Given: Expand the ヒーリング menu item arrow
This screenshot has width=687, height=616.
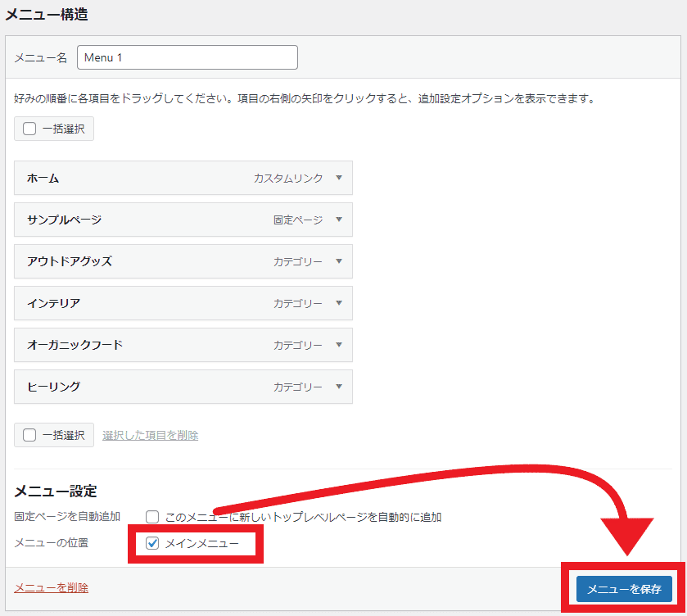Looking at the screenshot, I should [x=339, y=387].
